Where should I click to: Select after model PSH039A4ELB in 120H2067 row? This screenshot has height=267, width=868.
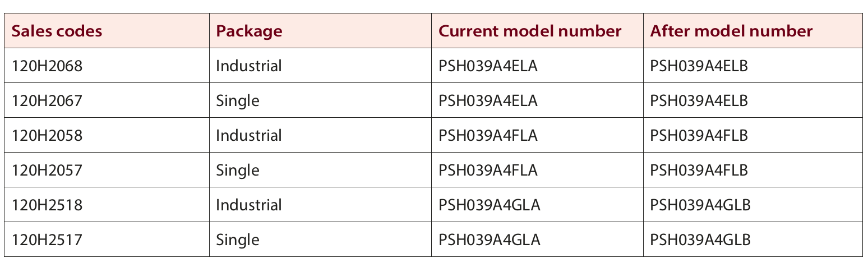(699, 101)
